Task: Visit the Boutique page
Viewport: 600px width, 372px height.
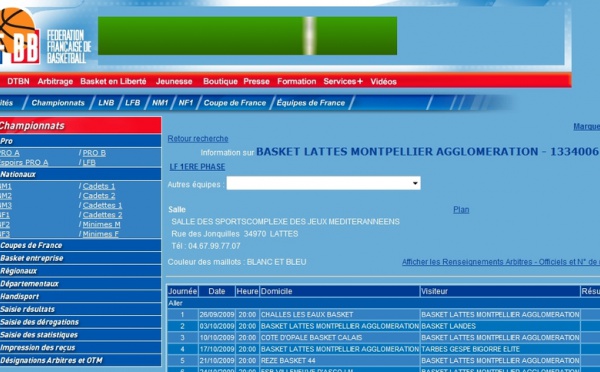Action: click(x=220, y=81)
